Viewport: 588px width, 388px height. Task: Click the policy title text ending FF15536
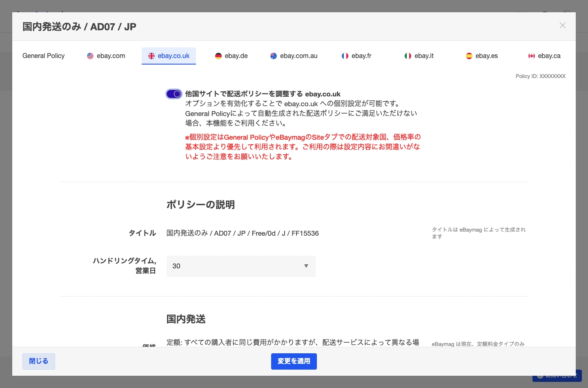point(243,233)
